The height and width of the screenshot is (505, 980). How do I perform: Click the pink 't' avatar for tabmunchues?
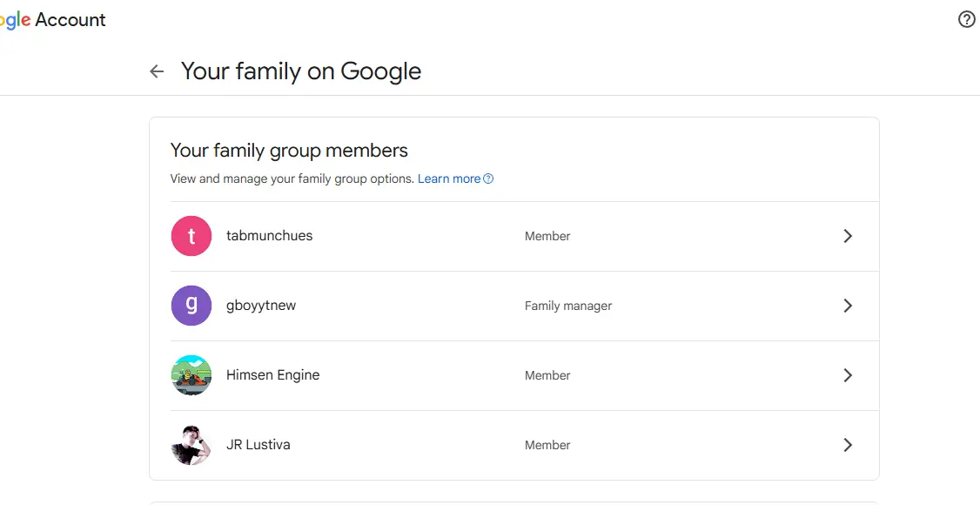click(191, 236)
